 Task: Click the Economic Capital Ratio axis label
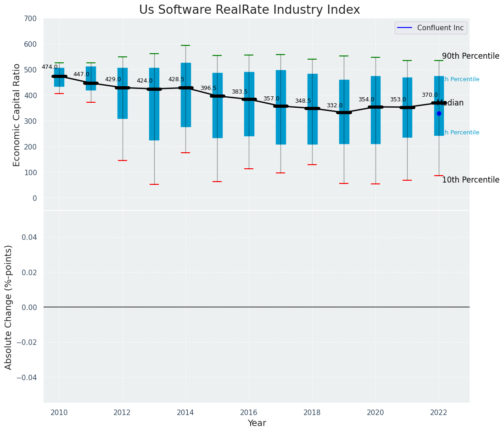tap(17, 115)
